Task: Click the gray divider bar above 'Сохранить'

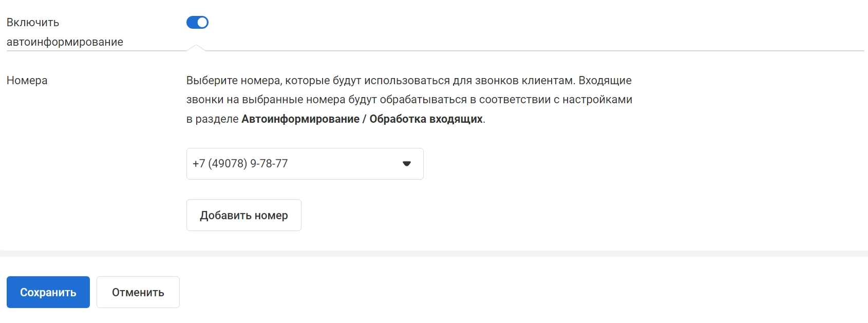Action: [x=434, y=254]
